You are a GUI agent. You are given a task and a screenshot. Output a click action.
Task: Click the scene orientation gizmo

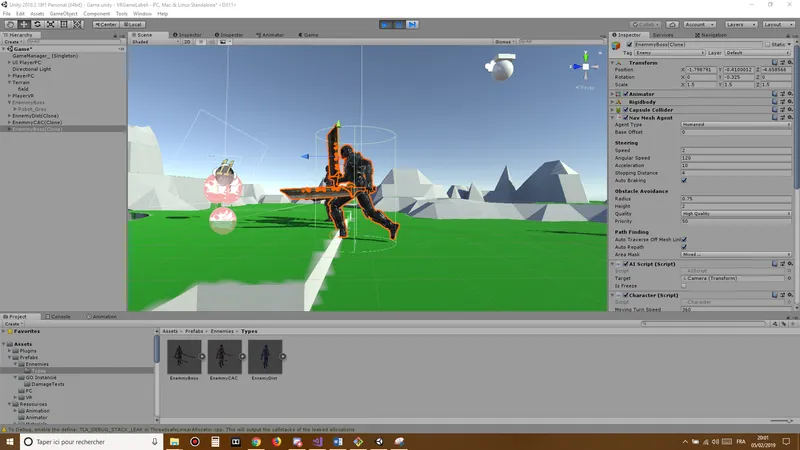tap(586, 67)
